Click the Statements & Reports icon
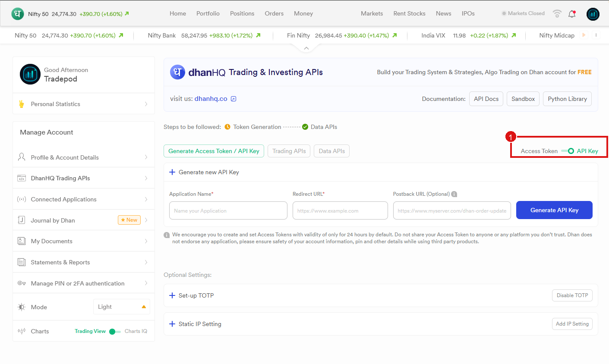 pyautogui.click(x=22, y=262)
